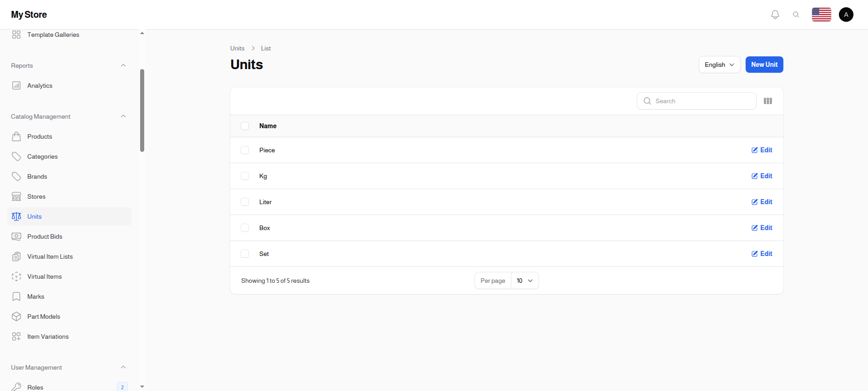This screenshot has width=868, height=391.
Task: Click the New Unit button
Action: (x=764, y=65)
